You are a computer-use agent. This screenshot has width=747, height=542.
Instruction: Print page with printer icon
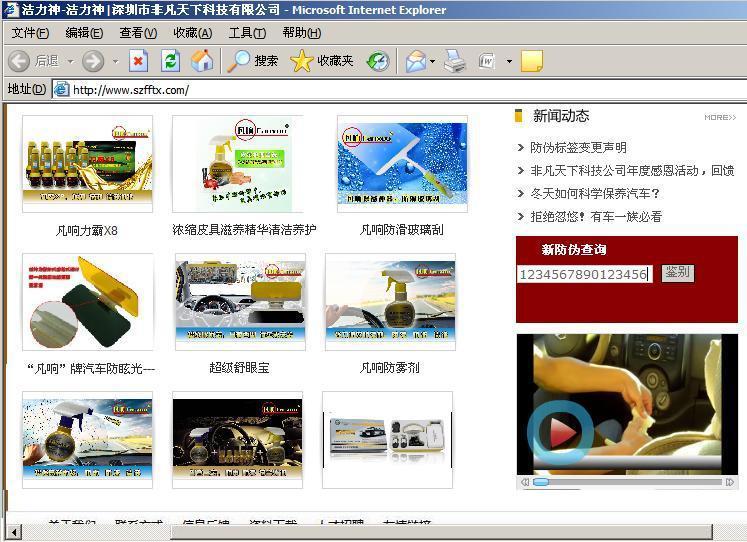454,61
